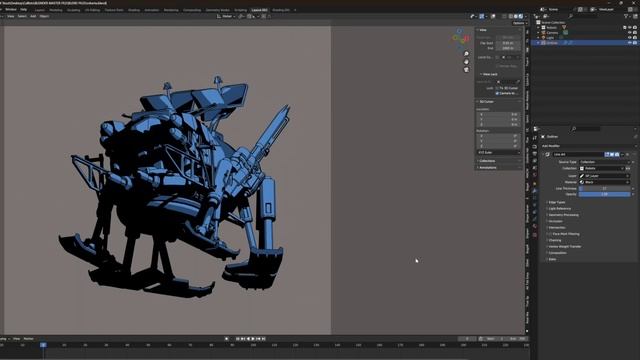The image size is (640, 360).
Task: Select the Robots collection in outliner
Action: [551, 28]
